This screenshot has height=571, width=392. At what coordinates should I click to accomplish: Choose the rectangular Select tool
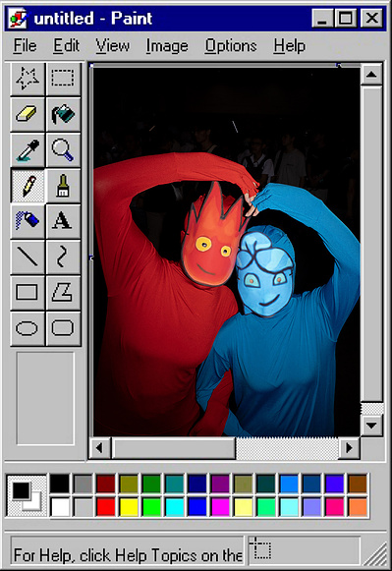coord(63,79)
